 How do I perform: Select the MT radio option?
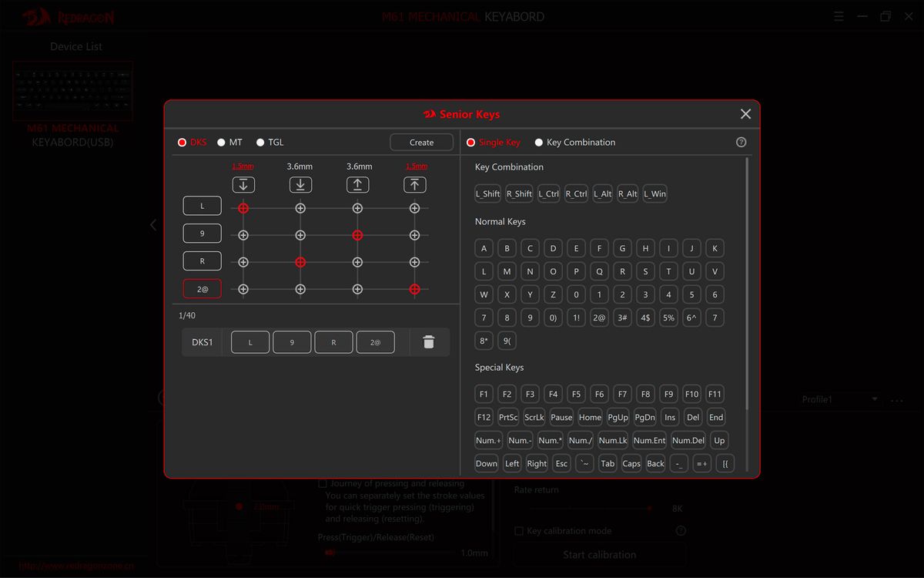(x=222, y=143)
